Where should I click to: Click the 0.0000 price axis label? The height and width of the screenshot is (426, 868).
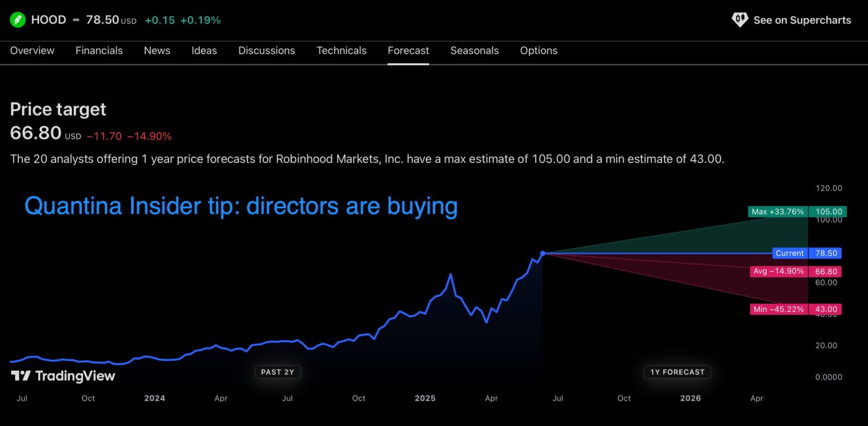pyautogui.click(x=828, y=377)
